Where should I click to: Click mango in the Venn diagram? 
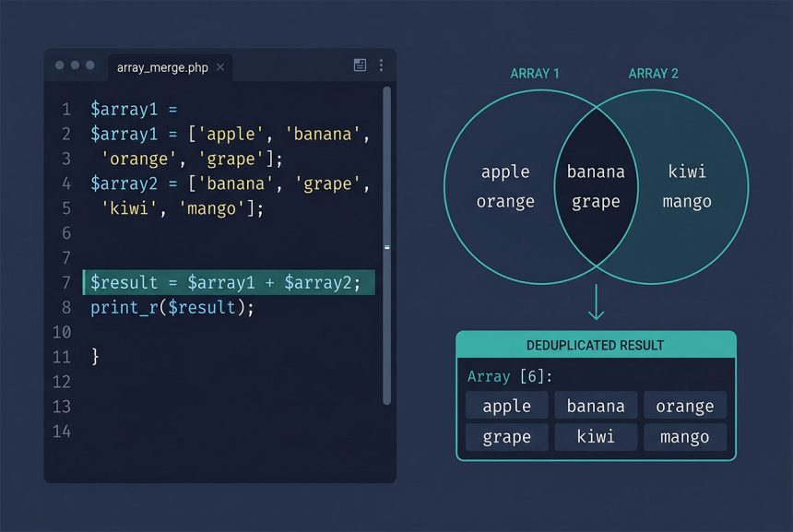687,202
